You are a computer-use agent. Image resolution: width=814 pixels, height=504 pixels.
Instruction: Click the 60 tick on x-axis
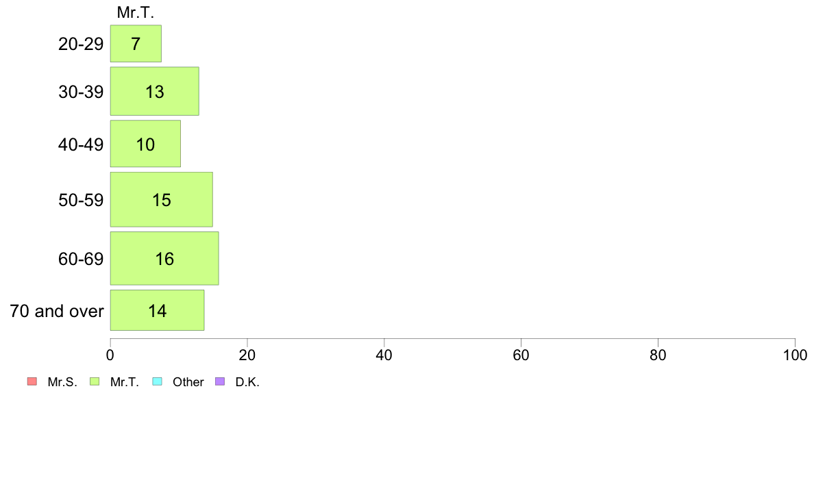[521, 355]
